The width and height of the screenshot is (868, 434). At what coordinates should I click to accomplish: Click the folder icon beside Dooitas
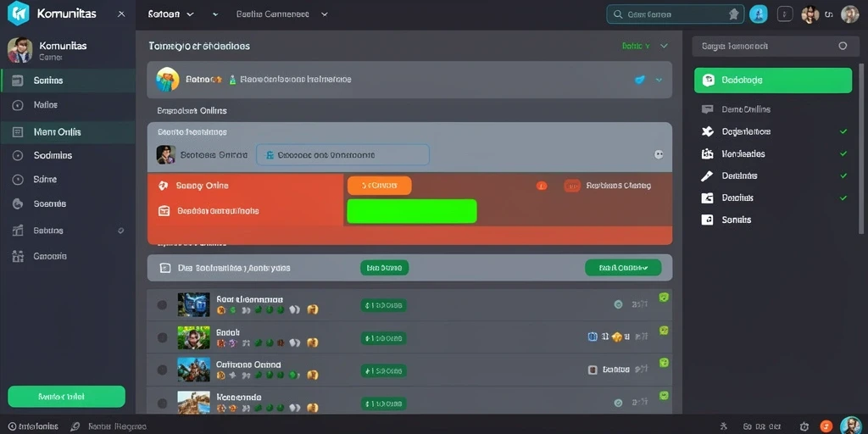point(707,198)
